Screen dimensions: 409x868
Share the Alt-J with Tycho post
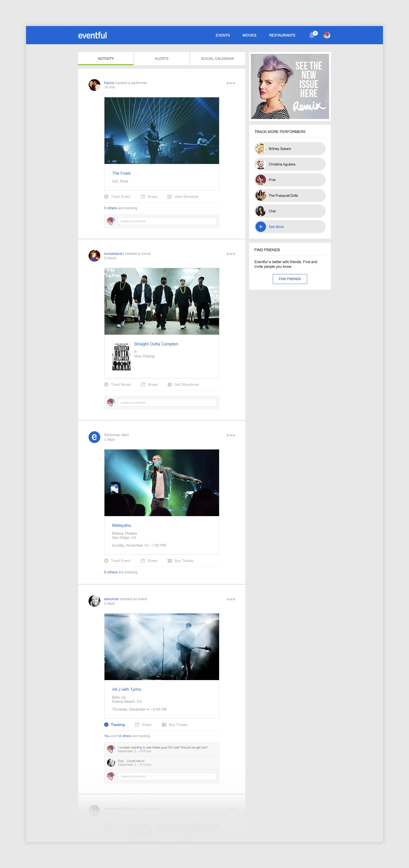pyautogui.click(x=143, y=725)
